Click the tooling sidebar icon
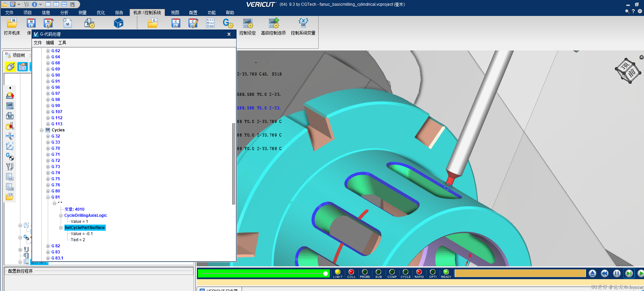The image size is (644, 291). (10, 166)
